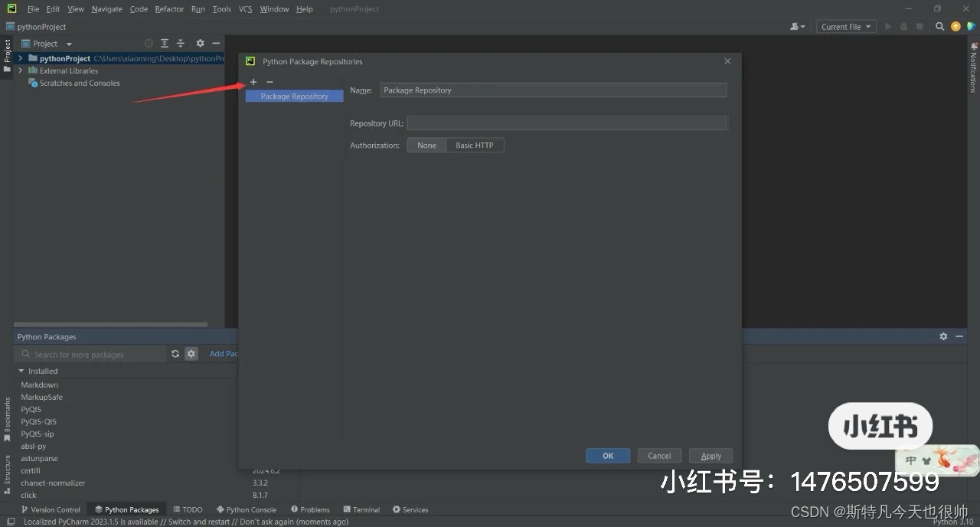Apply the repository changes
The width and height of the screenshot is (980, 527).
pos(711,456)
